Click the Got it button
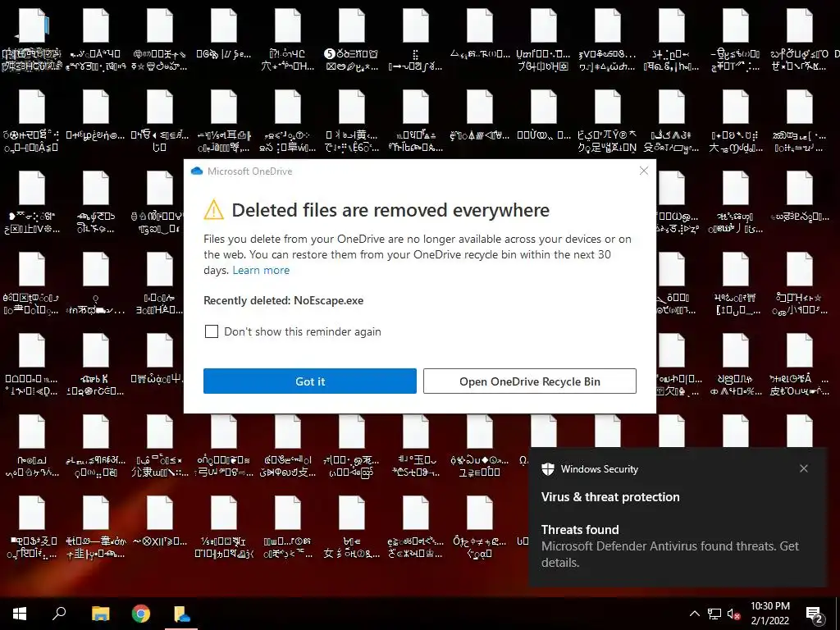Image resolution: width=840 pixels, height=630 pixels. (x=309, y=381)
